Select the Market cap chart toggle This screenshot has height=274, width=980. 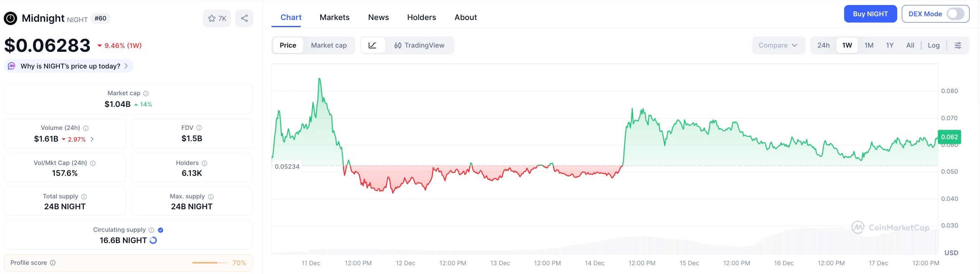[x=329, y=45]
